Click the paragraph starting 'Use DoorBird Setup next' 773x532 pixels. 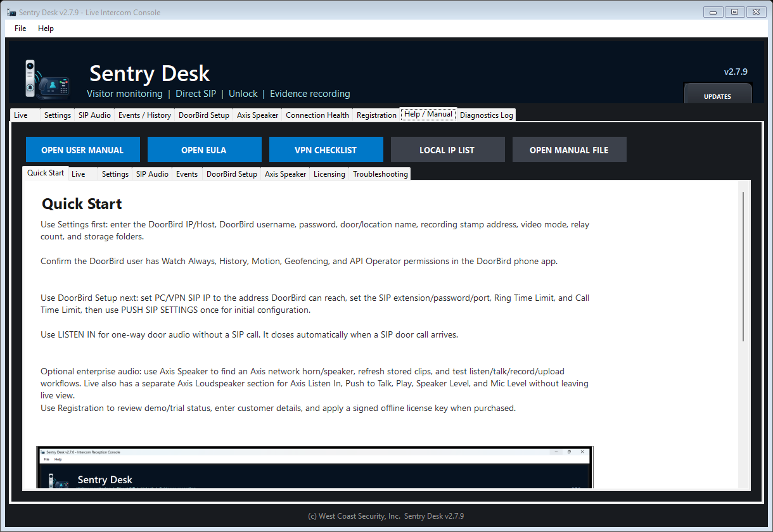316,304
